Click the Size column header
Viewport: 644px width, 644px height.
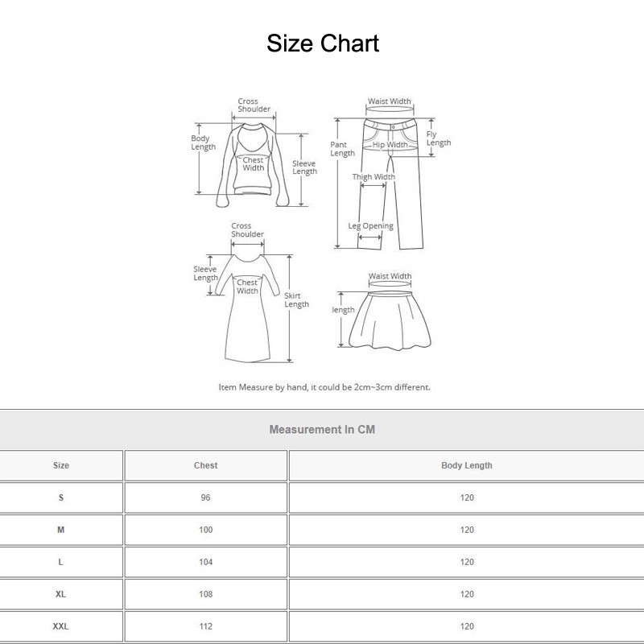coord(61,465)
